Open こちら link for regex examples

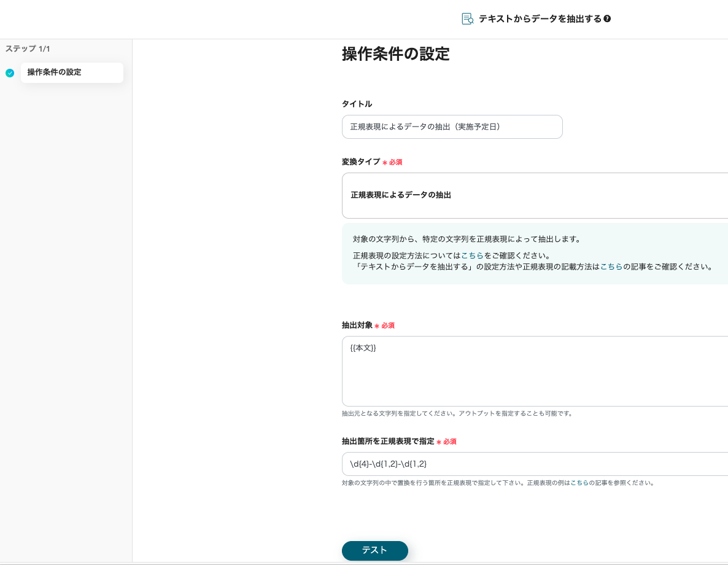click(x=579, y=483)
